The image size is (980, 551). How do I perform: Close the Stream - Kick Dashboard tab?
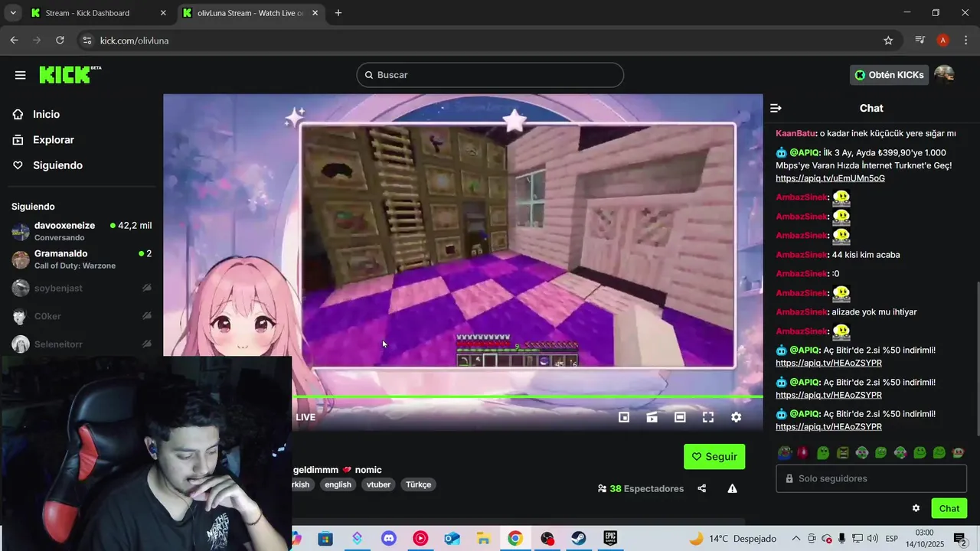tap(162, 13)
